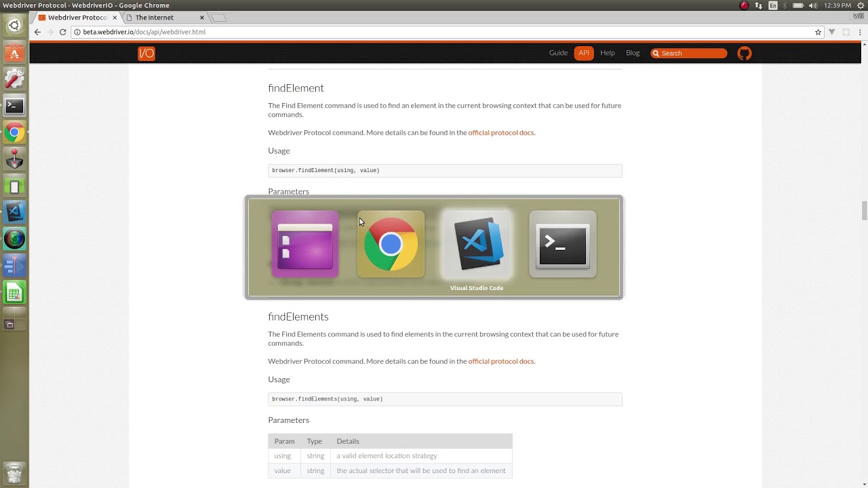Click the 'value' parameter cell
Image resolution: width=868 pixels, height=488 pixels.
283,470
